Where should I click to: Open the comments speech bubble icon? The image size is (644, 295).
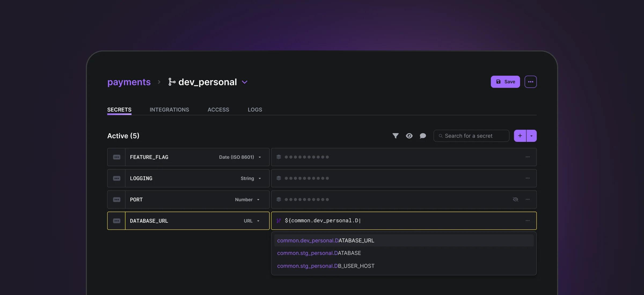423,136
